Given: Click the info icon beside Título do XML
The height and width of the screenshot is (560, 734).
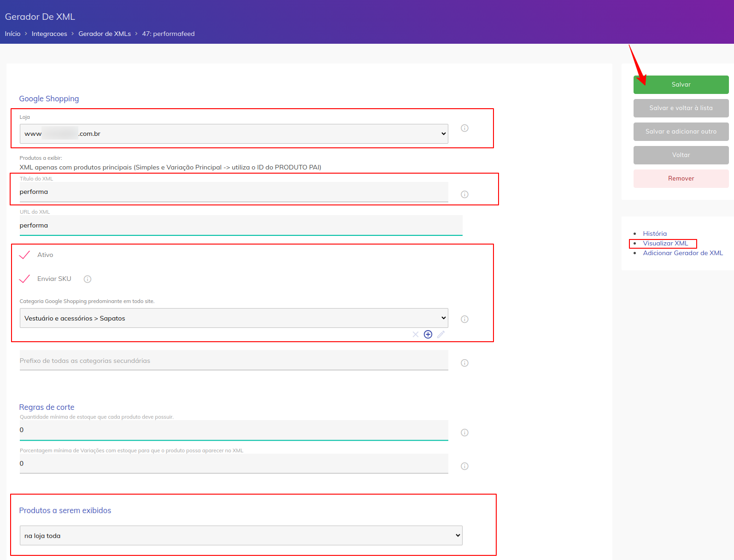Looking at the screenshot, I should (x=464, y=194).
